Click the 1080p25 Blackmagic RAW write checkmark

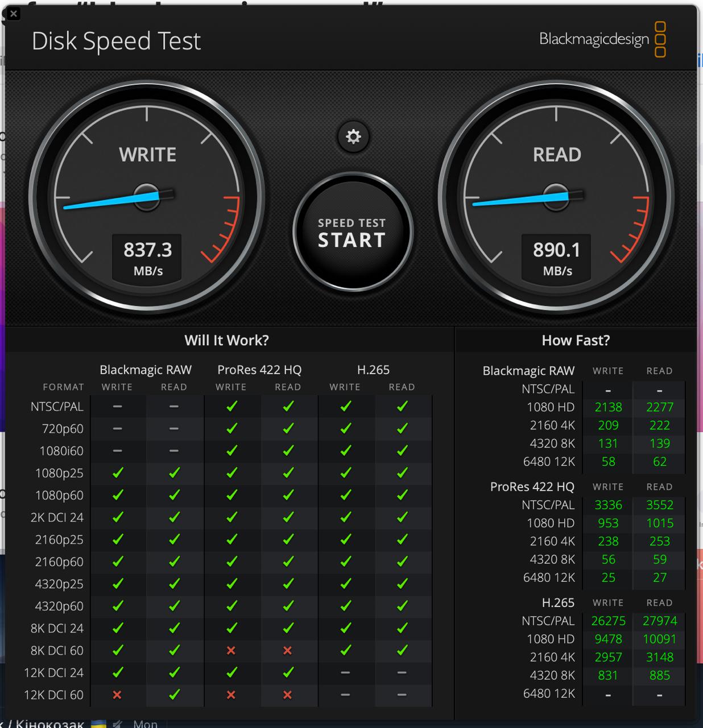point(117,473)
